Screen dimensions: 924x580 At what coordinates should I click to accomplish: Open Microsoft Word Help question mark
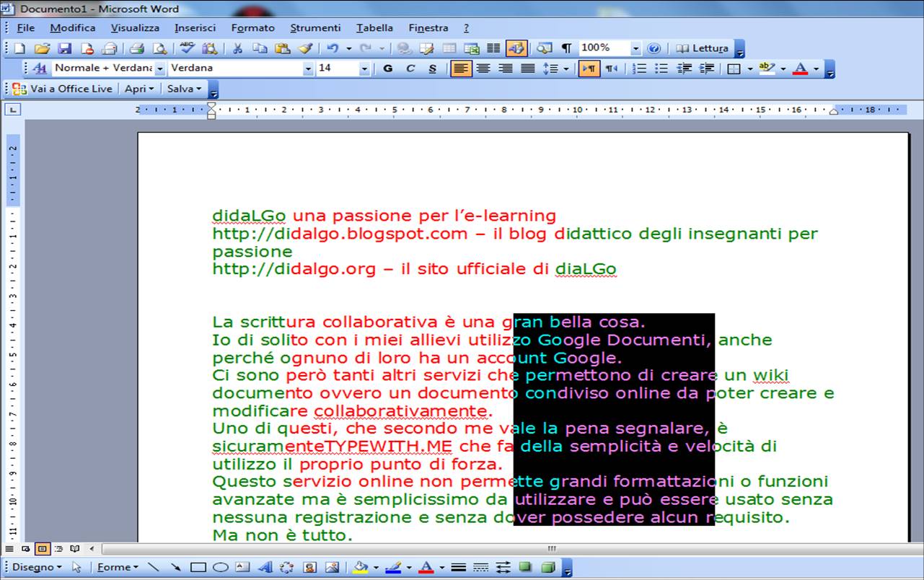tap(654, 48)
